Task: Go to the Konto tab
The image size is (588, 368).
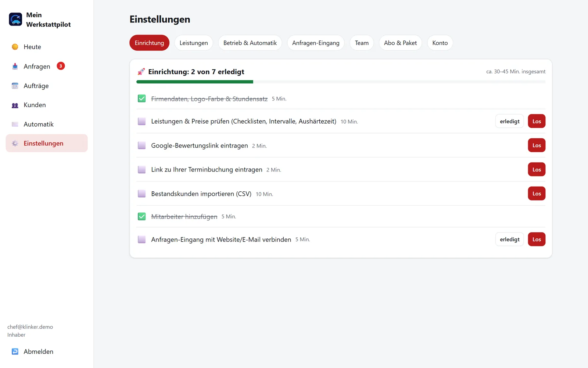Action: coord(440,43)
